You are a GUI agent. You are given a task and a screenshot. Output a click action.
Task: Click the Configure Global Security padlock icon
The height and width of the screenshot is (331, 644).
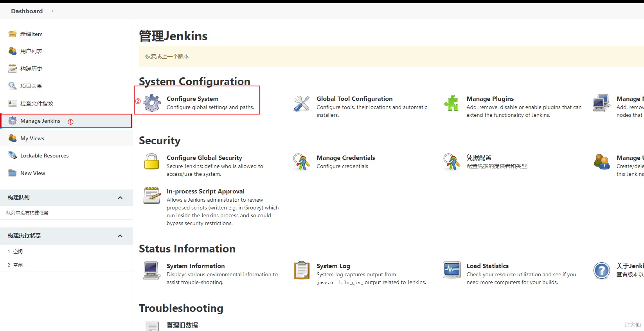[x=152, y=162]
